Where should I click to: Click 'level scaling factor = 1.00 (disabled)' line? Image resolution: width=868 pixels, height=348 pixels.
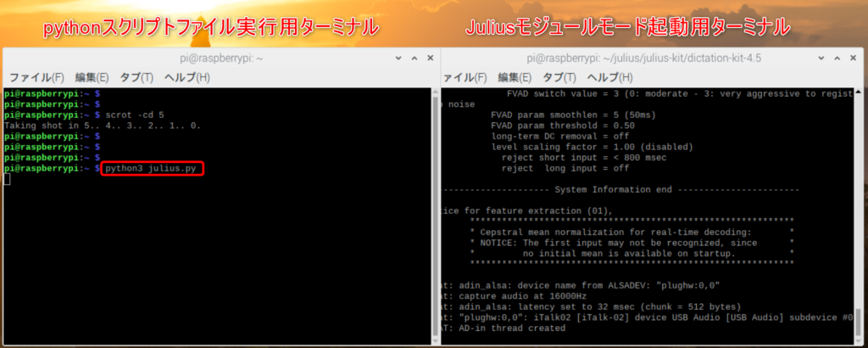592,147
